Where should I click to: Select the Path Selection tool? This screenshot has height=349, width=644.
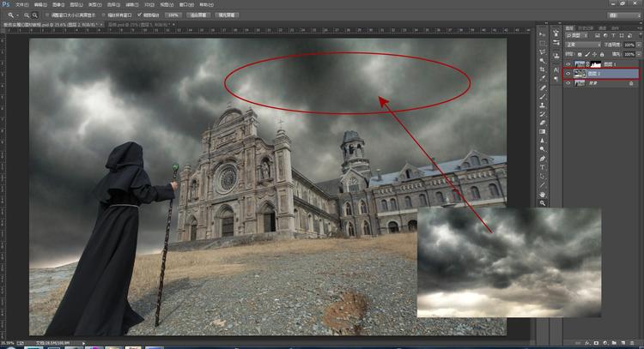tap(543, 177)
